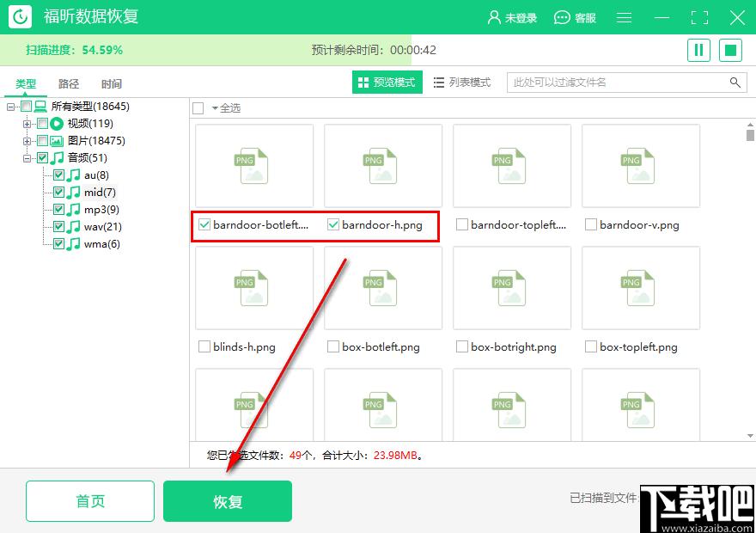Check the 视频(119) category checkbox
756x533 pixels.
pos(42,124)
